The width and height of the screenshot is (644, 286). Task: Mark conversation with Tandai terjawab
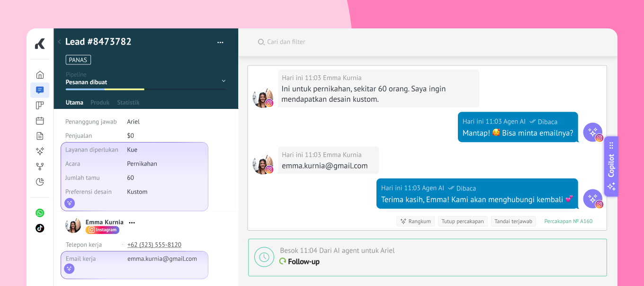513,221
